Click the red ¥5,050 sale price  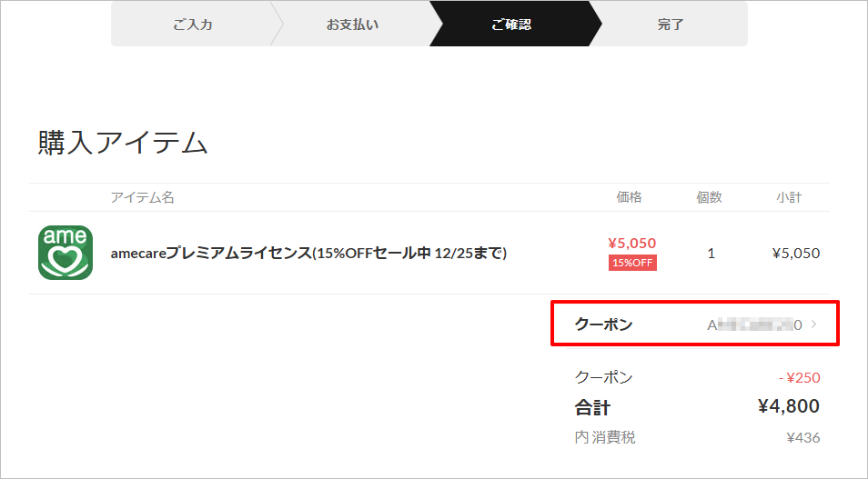pyautogui.click(x=631, y=243)
